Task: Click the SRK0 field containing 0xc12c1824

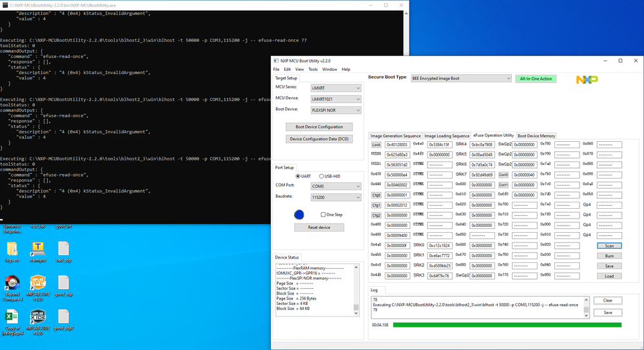Action: pos(440,246)
